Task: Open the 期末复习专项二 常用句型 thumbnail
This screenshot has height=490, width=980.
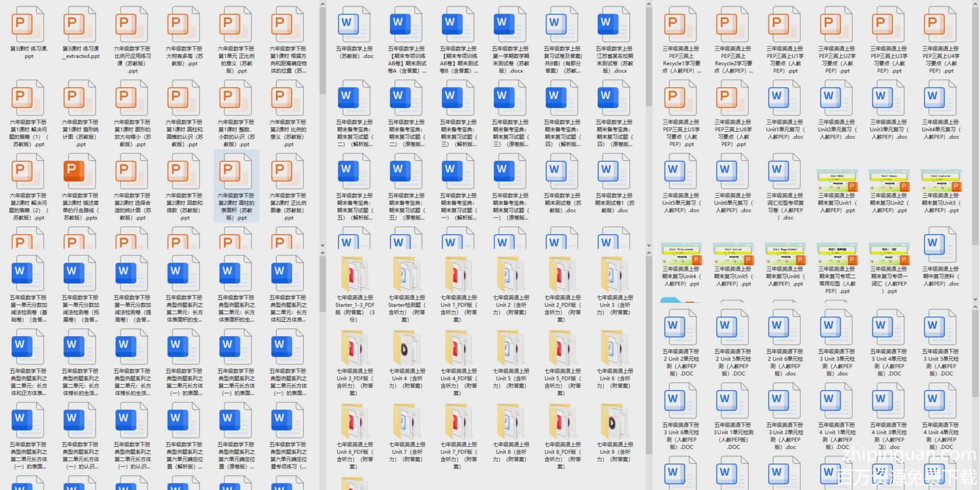Action: pyautogui.click(x=837, y=254)
